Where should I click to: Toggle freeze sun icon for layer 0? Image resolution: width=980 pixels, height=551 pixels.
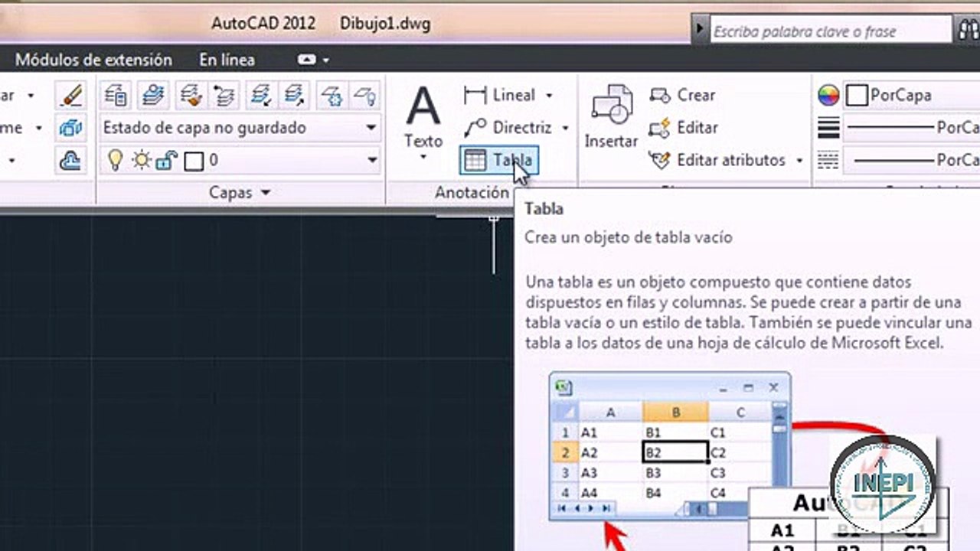pyautogui.click(x=142, y=160)
